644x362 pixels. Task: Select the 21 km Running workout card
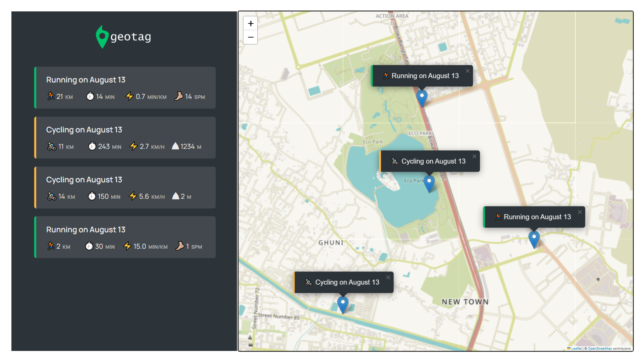point(125,87)
